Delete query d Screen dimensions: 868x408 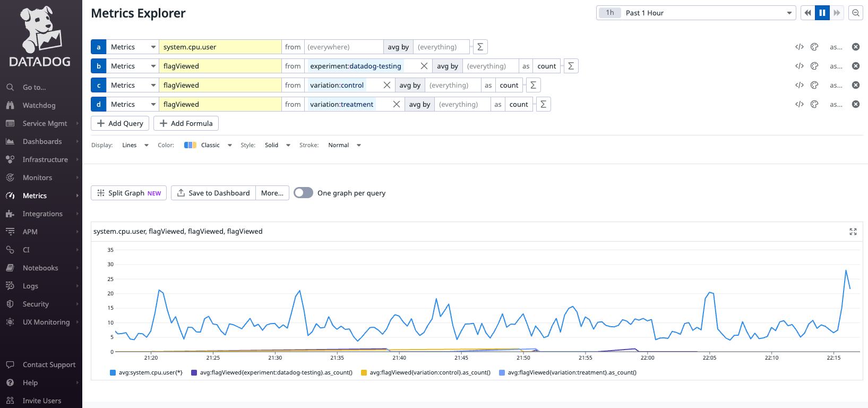tap(856, 104)
